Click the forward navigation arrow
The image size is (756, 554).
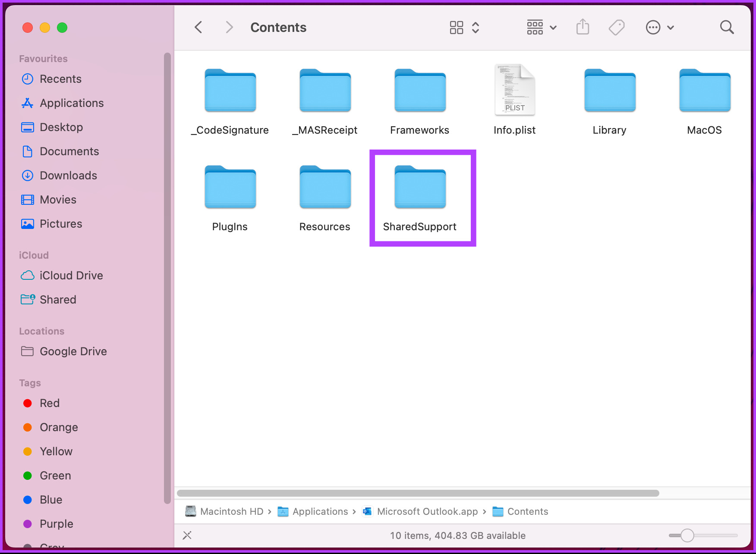click(229, 27)
